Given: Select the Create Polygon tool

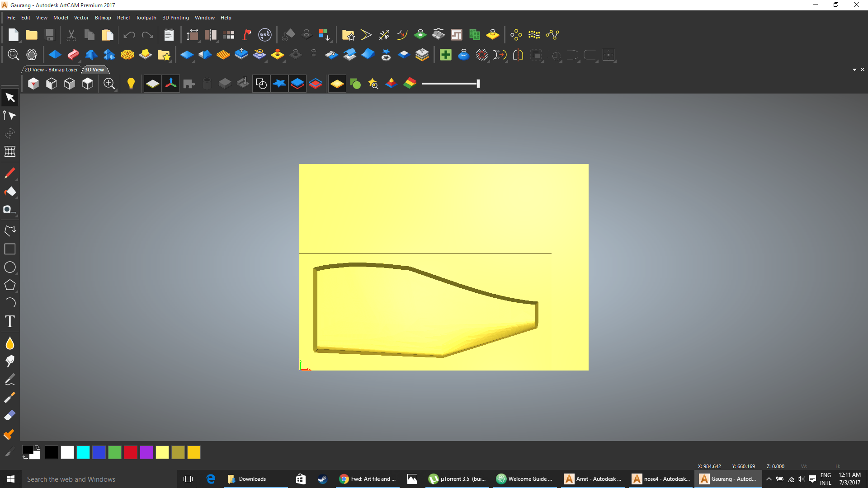Looking at the screenshot, I should (x=10, y=285).
